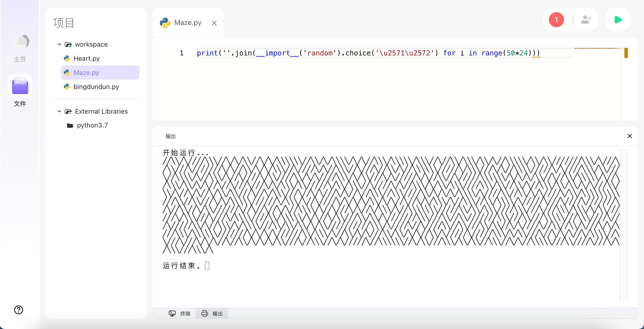644x329 pixels.
Task: Close the 输出 output panel
Action: tap(630, 136)
